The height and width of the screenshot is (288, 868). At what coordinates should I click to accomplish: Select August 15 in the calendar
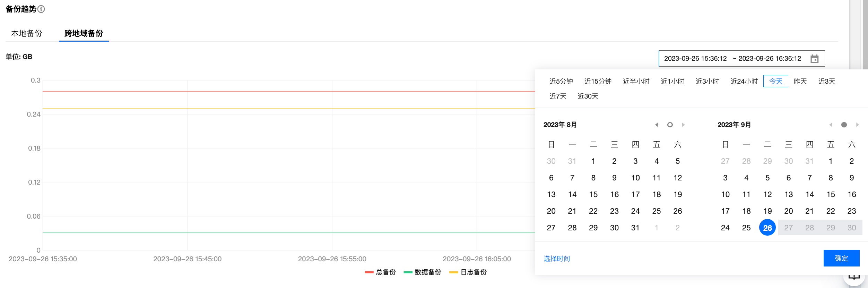[x=593, y=194]
